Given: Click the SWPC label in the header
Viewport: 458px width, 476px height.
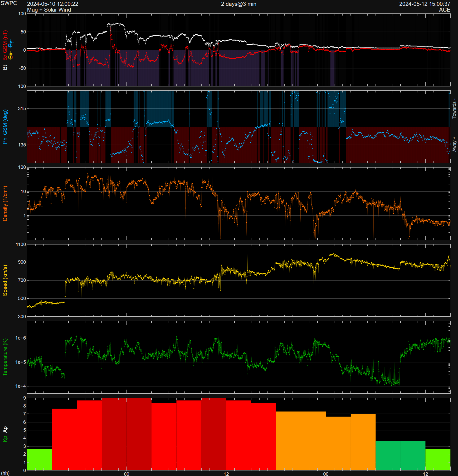Looking at the screenshot, I should (x=9, y=3).
